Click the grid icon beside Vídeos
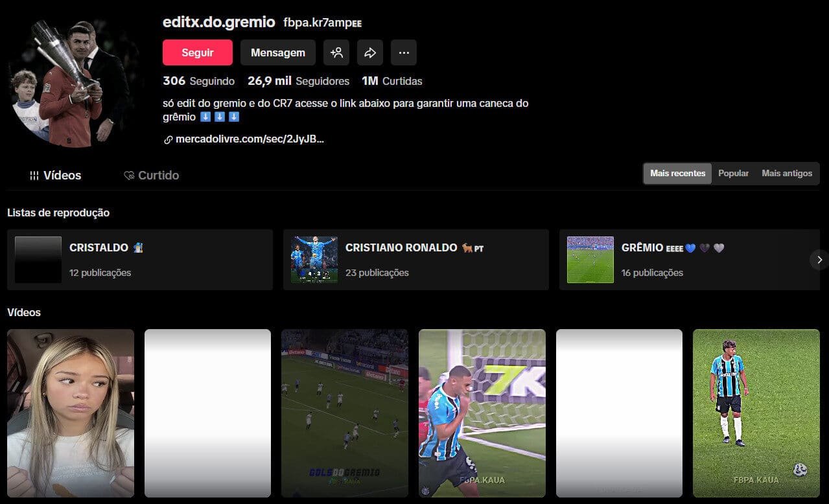This screenshot has height=504, width=829. pos(34,175)
